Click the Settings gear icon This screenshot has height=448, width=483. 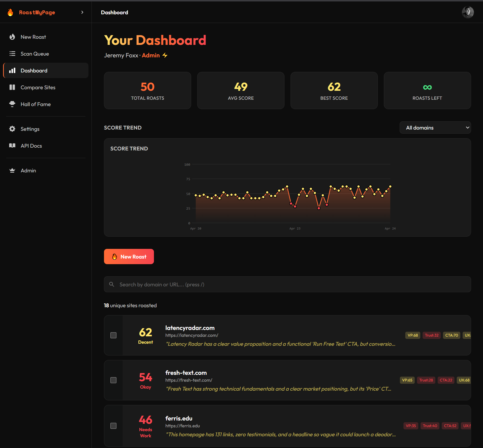click(x=12, y=129)
